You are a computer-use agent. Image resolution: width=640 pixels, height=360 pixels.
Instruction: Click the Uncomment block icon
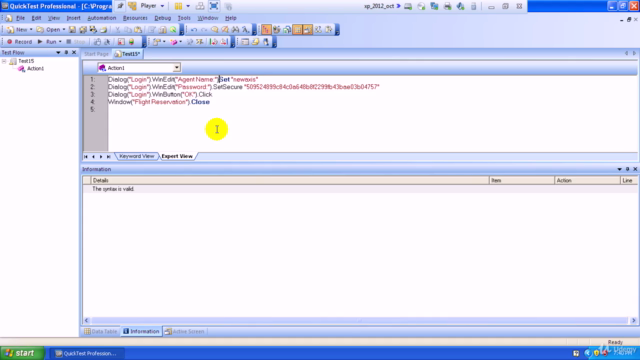pyautogui.click(x=225, y=29)
